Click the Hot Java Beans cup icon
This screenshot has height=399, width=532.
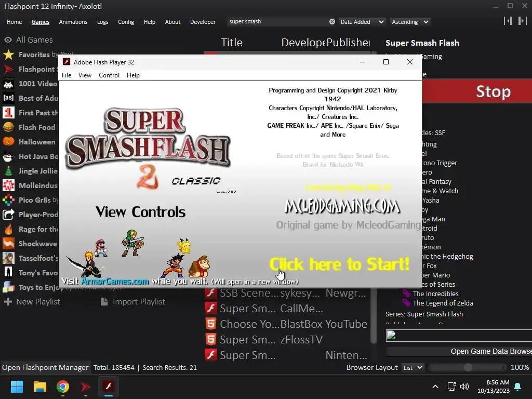coord(8,156)
